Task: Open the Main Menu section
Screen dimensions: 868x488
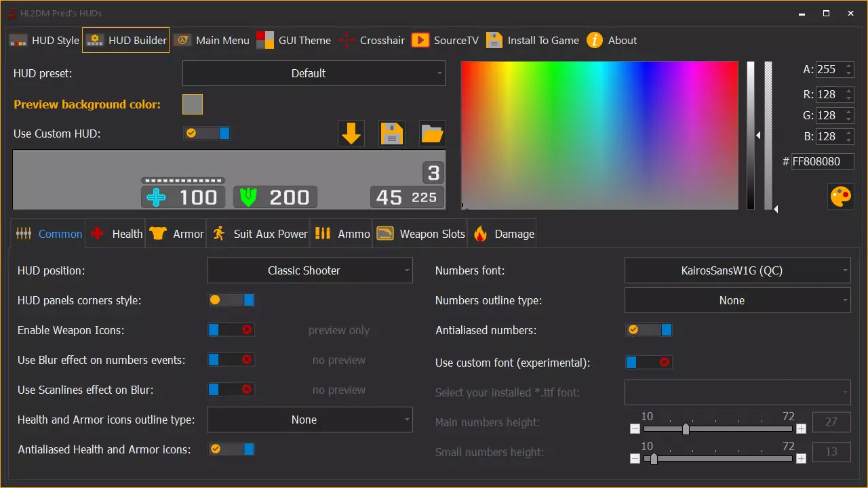Action: click(x=212, y=41)
